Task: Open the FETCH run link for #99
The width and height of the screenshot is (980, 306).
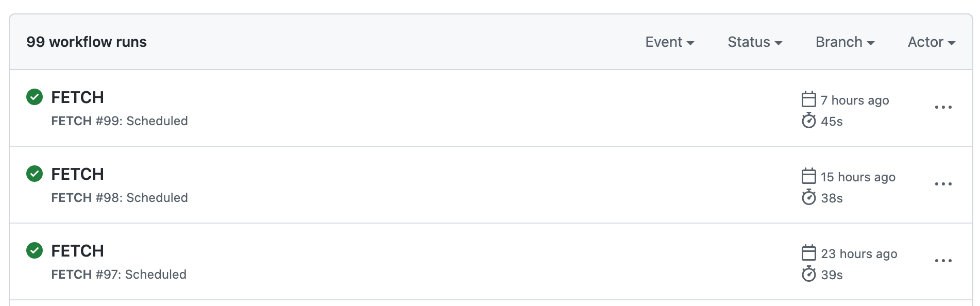Action: (x=77, y=97)
